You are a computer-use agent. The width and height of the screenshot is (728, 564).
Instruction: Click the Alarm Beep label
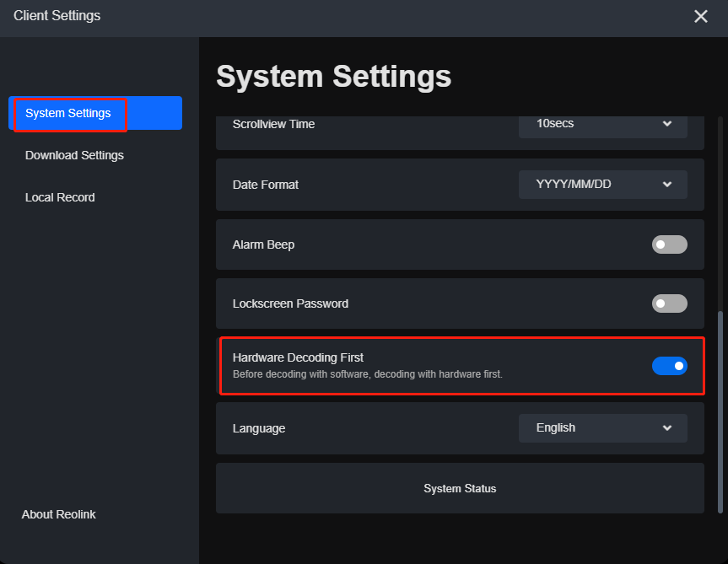click(263, 244)
